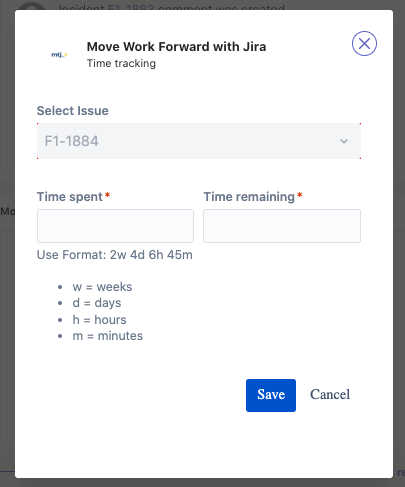Click the Select Issue label
Viewport: 405px width, 487px height.
73,111
